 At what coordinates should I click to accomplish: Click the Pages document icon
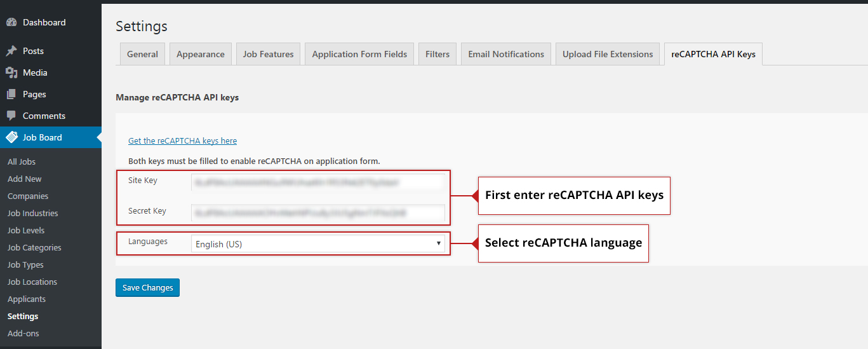(11, 94)
